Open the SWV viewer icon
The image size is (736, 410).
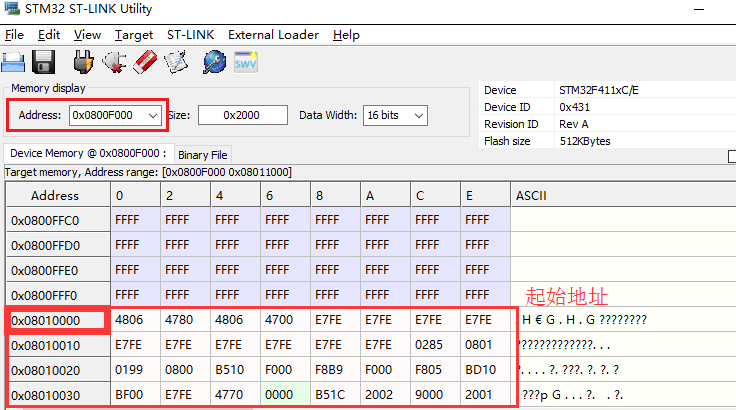click(245, 62)
